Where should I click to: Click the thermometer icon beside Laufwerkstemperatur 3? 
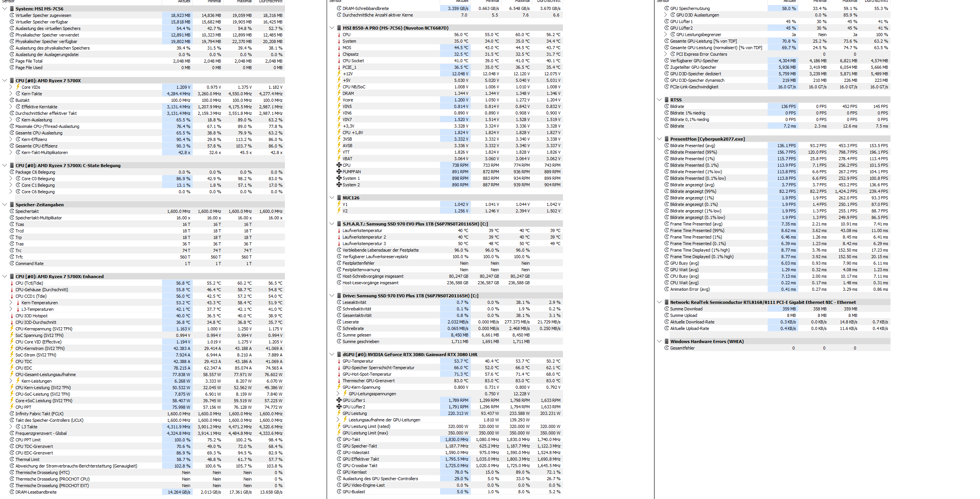pyautogui.click(x=339, y=244)
